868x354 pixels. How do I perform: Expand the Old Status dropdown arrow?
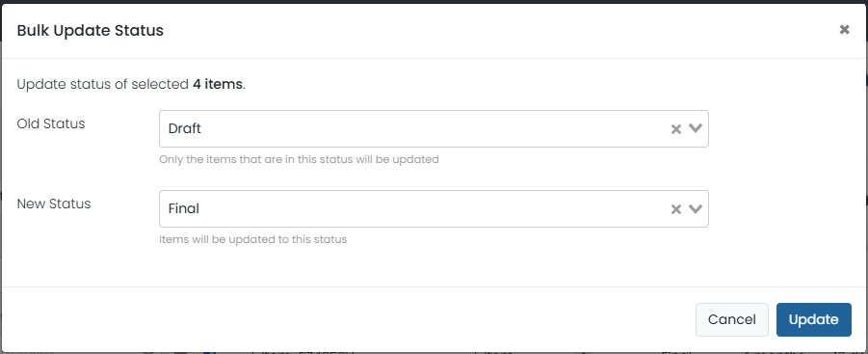[x=696, y=128]
